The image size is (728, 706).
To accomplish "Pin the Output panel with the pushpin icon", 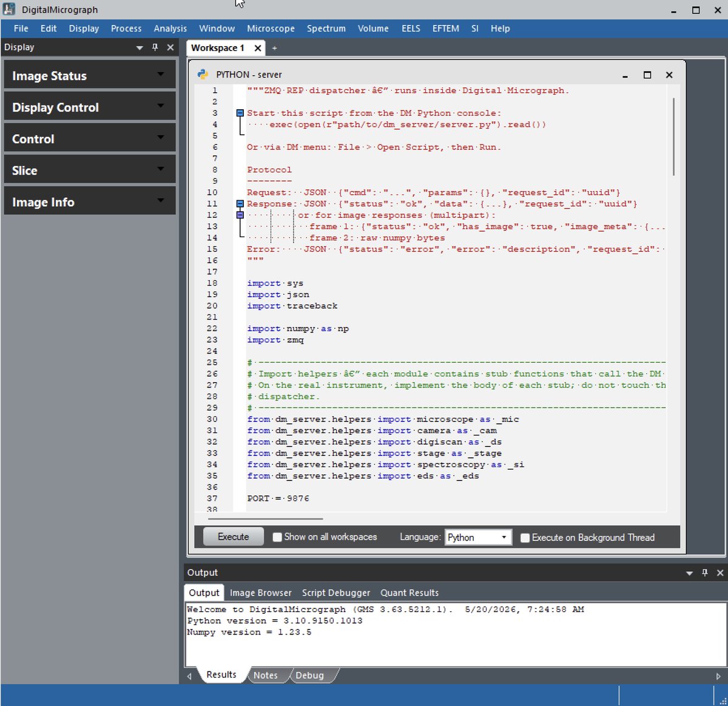I will (704, 573).
